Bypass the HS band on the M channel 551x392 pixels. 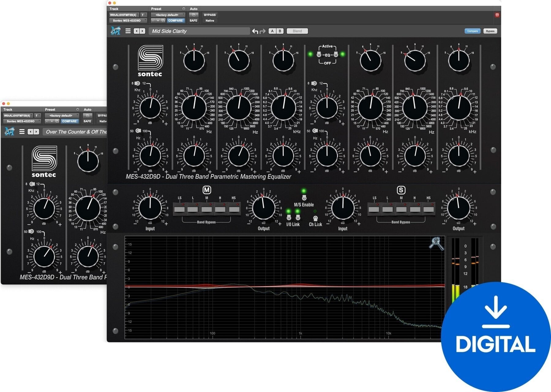click(234, 209)
